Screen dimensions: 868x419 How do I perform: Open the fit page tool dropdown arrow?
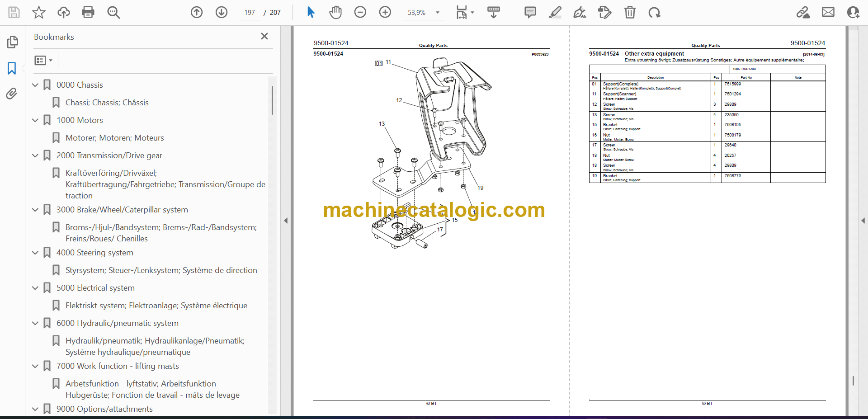pos(472,13)
